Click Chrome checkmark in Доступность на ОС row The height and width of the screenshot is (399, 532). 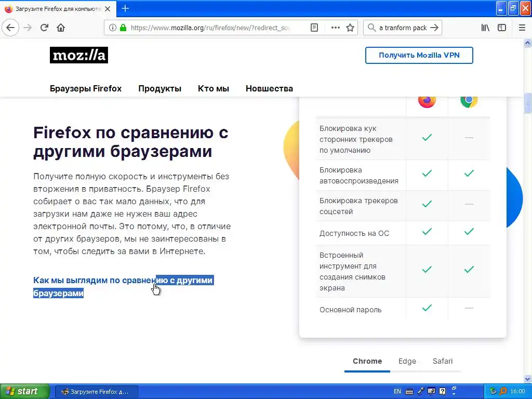click(x=469, y=231)
